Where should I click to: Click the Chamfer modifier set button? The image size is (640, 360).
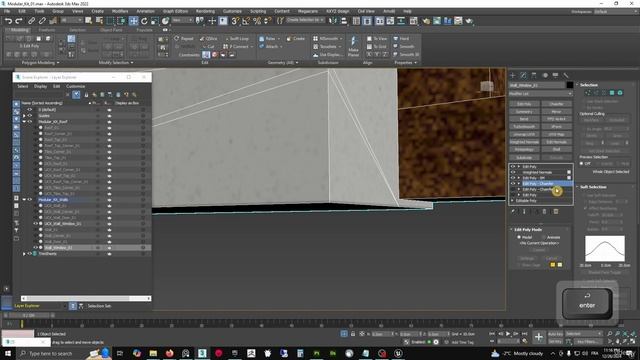click(556, 104)
